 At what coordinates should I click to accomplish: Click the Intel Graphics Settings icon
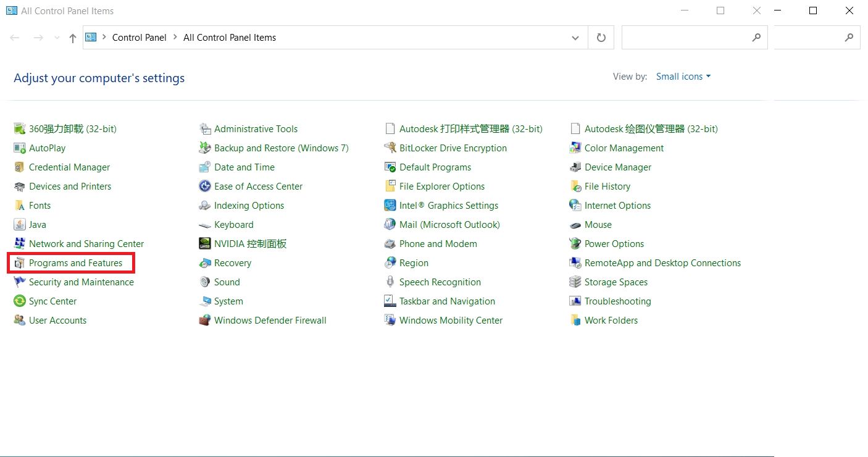[390, 205]
